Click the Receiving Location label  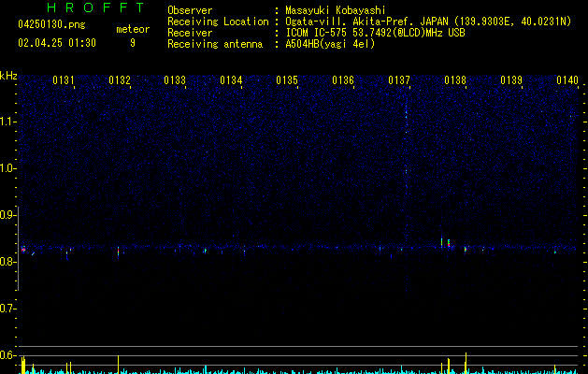tap(218, 22)
